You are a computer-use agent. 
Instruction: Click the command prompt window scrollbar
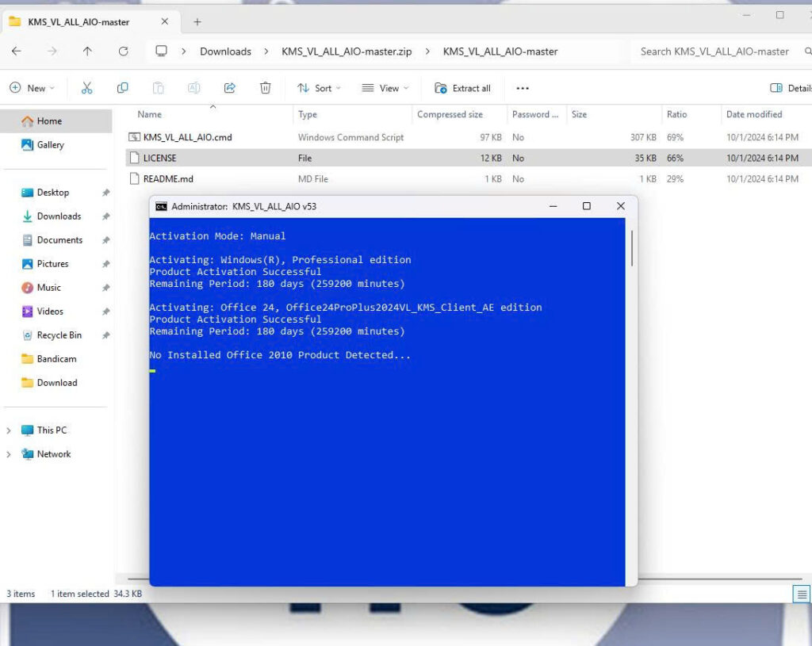coord(631,249)
